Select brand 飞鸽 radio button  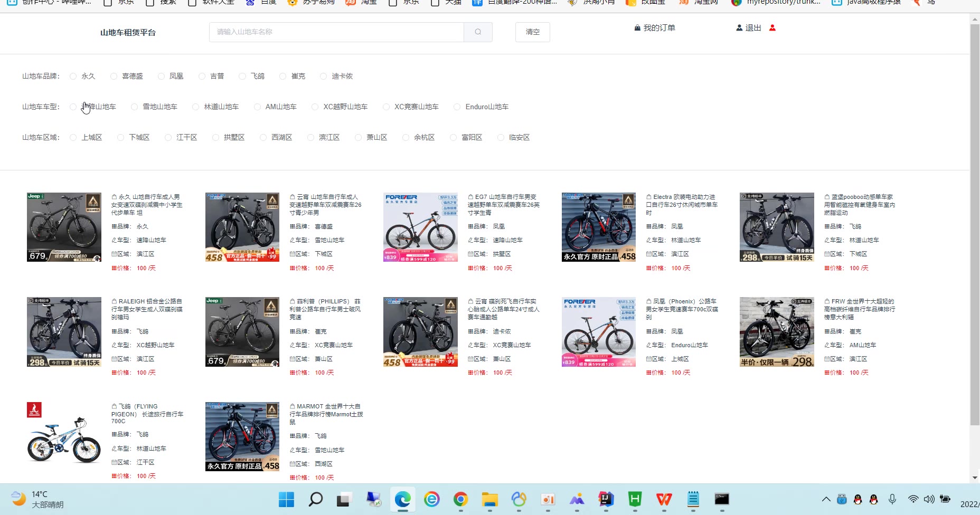(x=242, y=77)
